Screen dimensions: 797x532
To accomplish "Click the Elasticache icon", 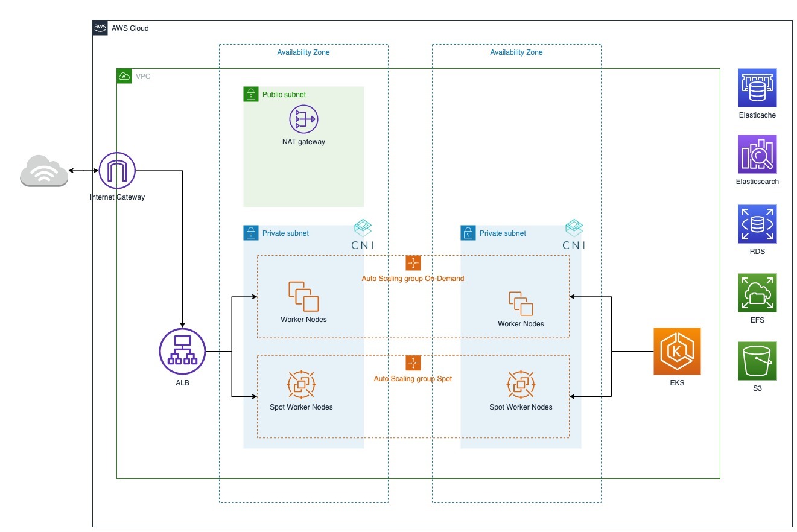I will coord(757,87).
